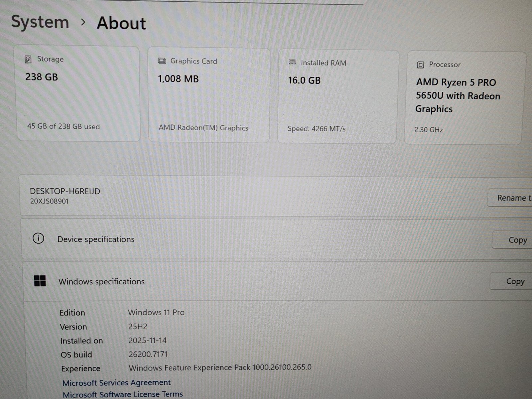Click the OS build number 26200.7171

pyautogui.click(x=148, y=354)
